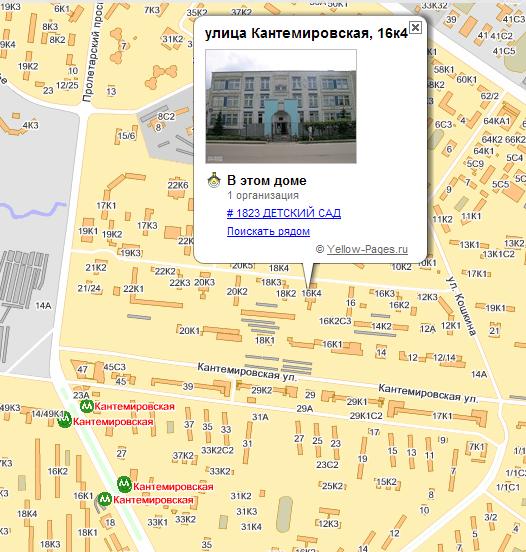
Task: Click the organization icon beside В этом доме
Action: click(x=214, y=180)
